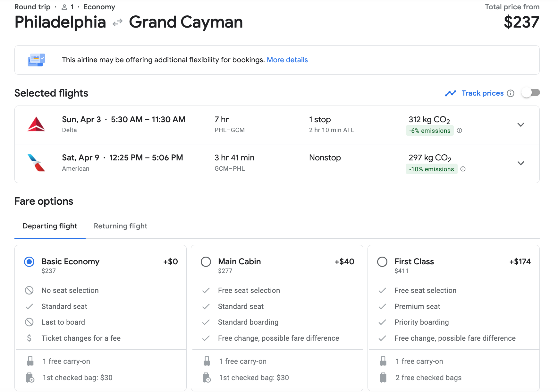Viewport: 558px width, 392px height.
Task: Choose the First Class fare radio button
Action: 382,262
